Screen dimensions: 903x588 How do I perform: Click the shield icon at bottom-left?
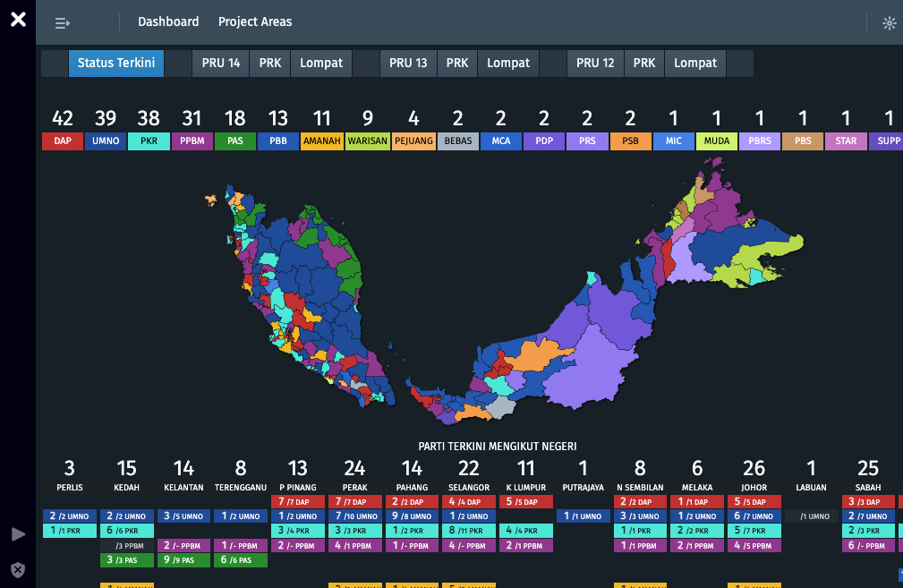(18, 569)
